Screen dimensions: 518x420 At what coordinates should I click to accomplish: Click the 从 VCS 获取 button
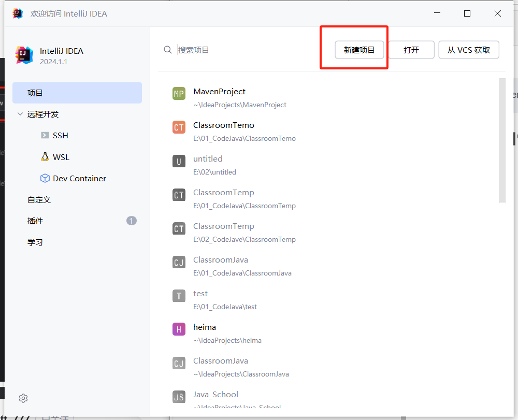click(x=469, y=50)
